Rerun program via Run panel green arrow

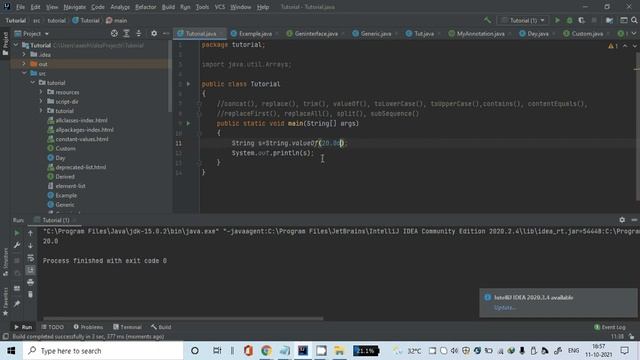point(17,233)
